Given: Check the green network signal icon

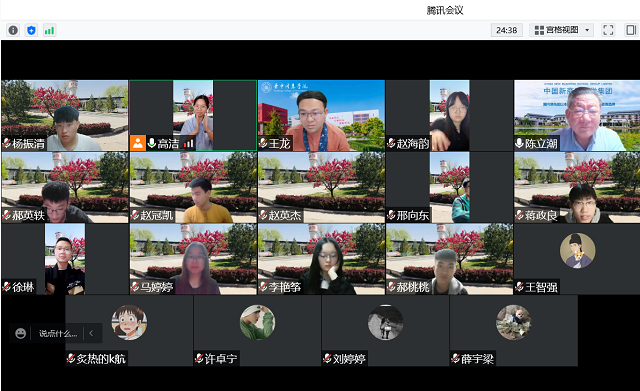Looking at the screenshot, I should 49,30.
